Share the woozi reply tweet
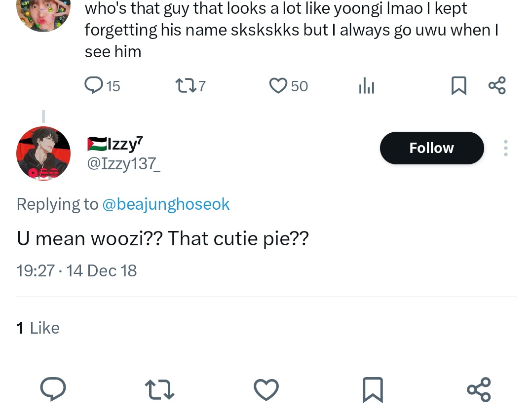Screen dimensions: 532x420 (479, 389)
